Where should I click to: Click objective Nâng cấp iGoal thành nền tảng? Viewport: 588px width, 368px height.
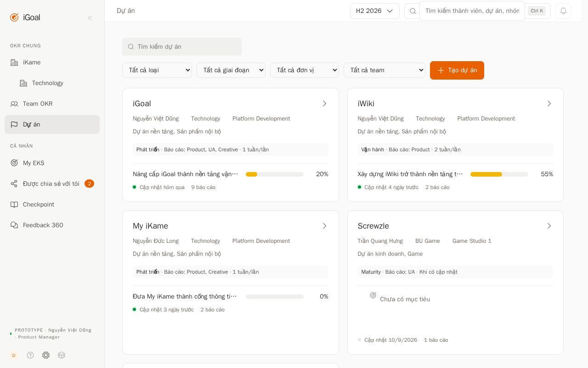click(x=186, y=174)
